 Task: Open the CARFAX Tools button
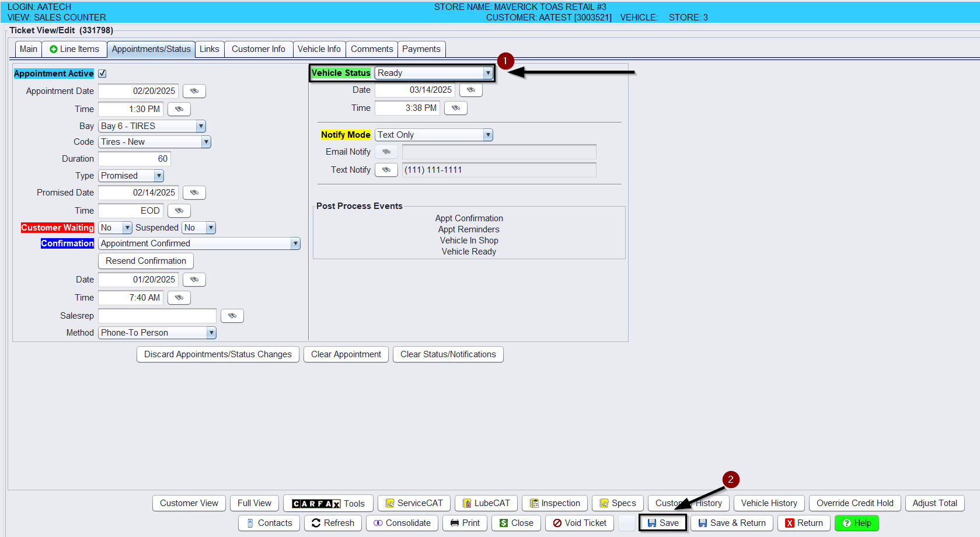click(328, 503)
